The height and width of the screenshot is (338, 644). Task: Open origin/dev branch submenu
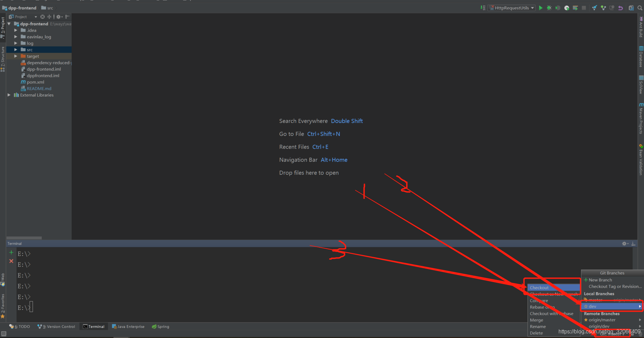pos(612,326)
